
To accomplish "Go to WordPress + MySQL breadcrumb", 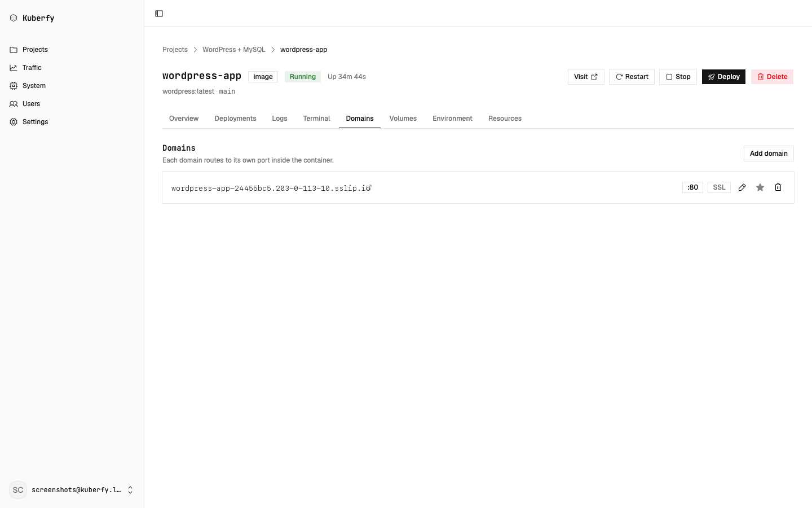I will click(x=234, y=50).
